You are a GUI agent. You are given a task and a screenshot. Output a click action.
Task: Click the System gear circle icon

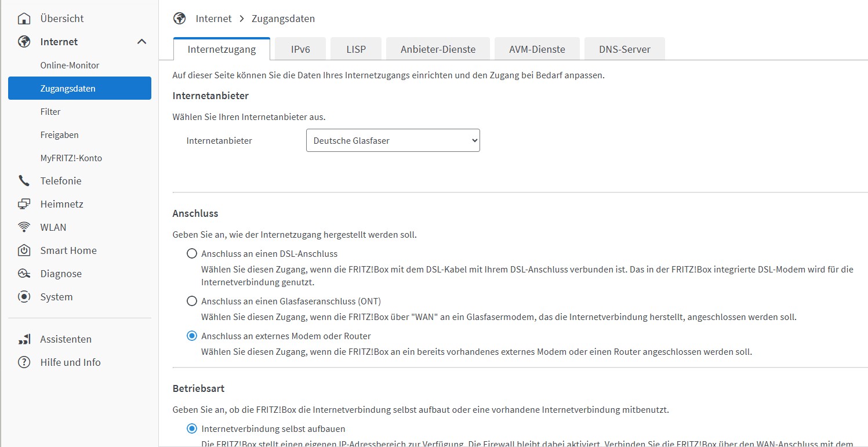[24, 297]
